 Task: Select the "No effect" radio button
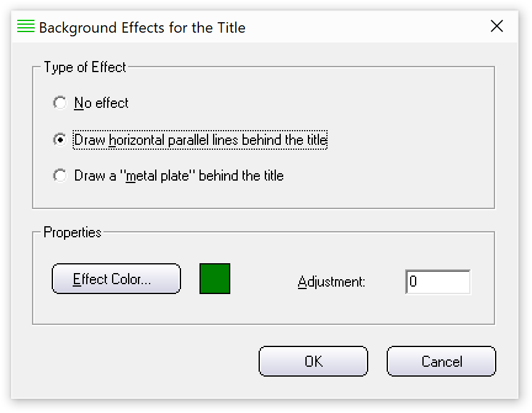pyautogui.click(x=60, y=102)
